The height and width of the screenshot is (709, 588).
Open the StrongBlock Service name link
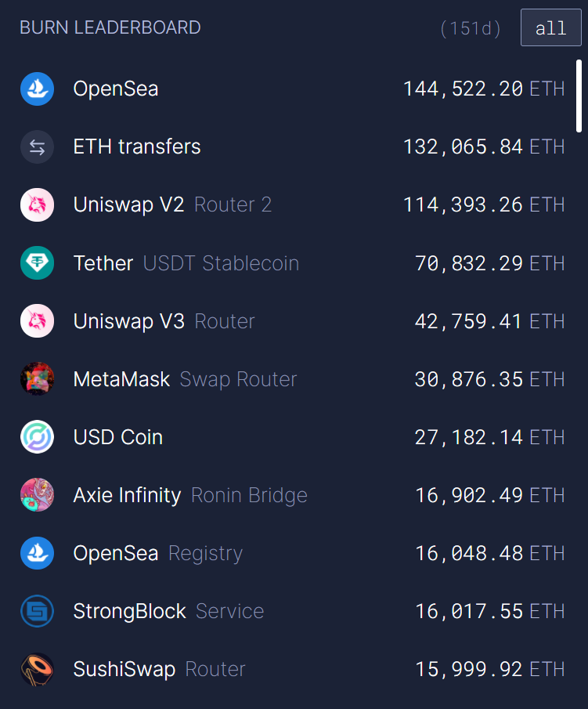pos(168,611)
